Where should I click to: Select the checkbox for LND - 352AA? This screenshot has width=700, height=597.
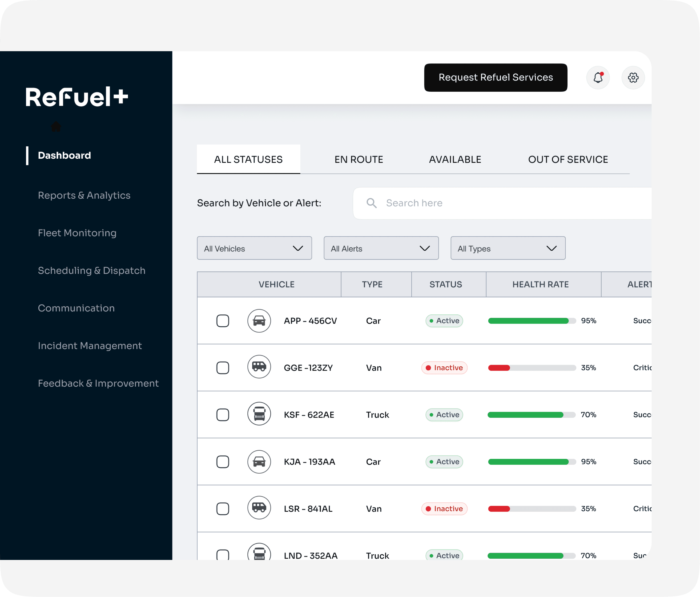point(223,554)
